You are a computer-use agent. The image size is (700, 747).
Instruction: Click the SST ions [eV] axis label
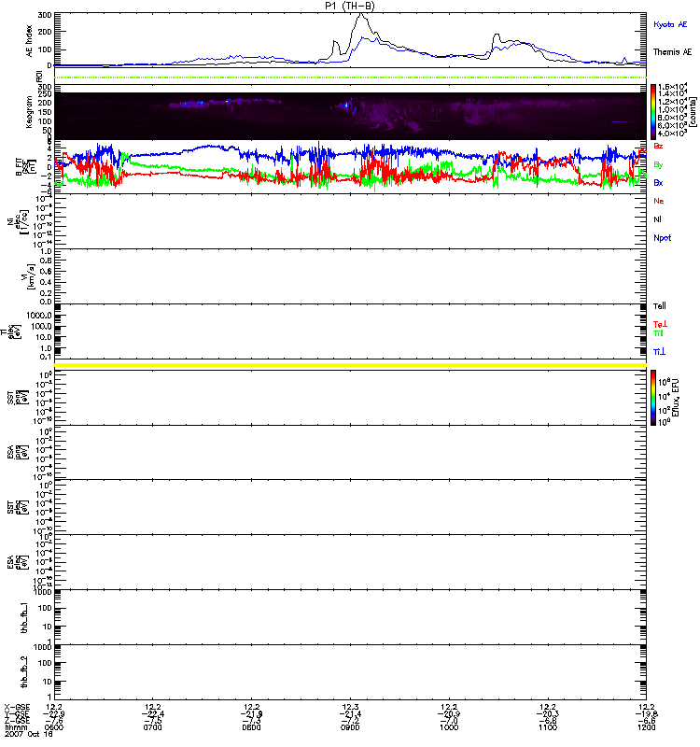click(18, 398)
